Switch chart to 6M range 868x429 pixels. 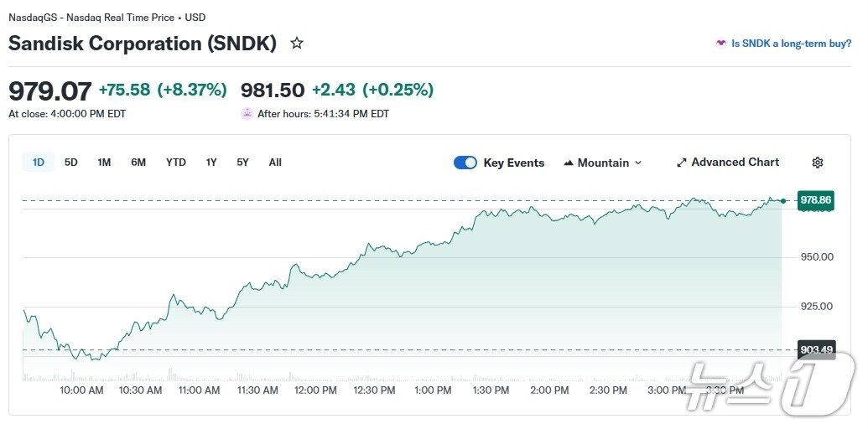[x=138, y=163]
